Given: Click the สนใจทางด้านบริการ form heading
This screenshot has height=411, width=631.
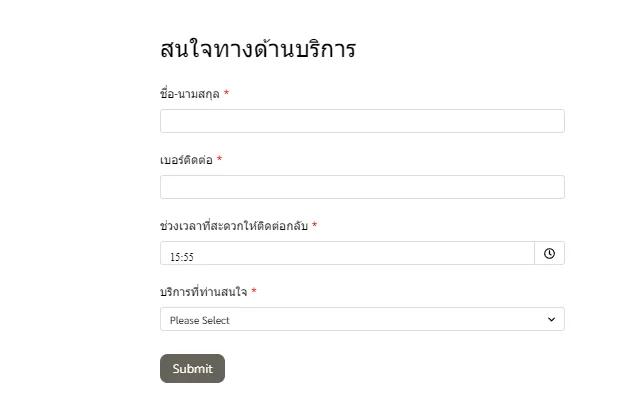Looking at the screenshot, I should [x=258, y=49].
